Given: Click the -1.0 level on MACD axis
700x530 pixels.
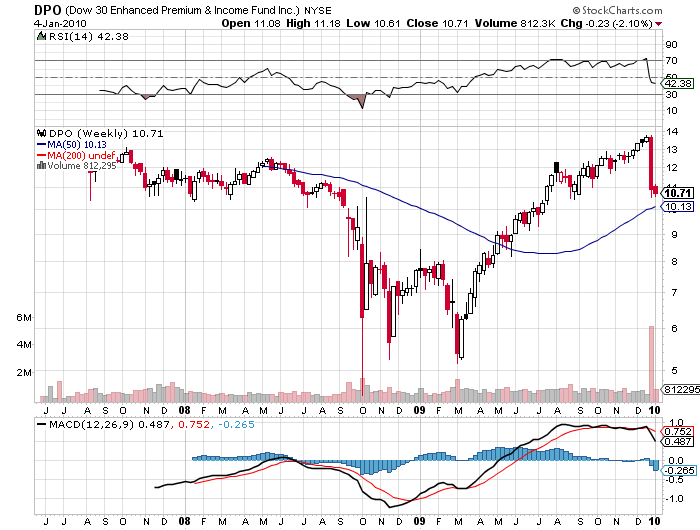Looking at the screenshot, I should (x=674, y=499).
